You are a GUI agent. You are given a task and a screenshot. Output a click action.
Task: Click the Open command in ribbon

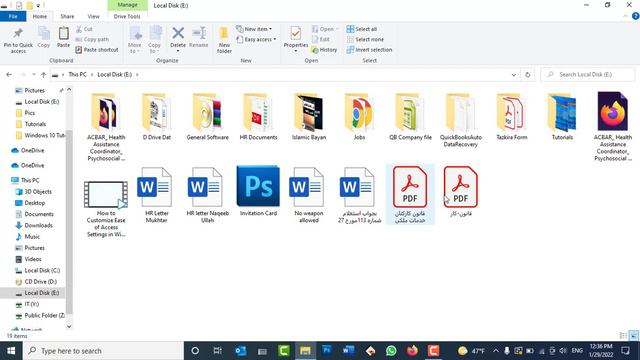coord(325,29)
